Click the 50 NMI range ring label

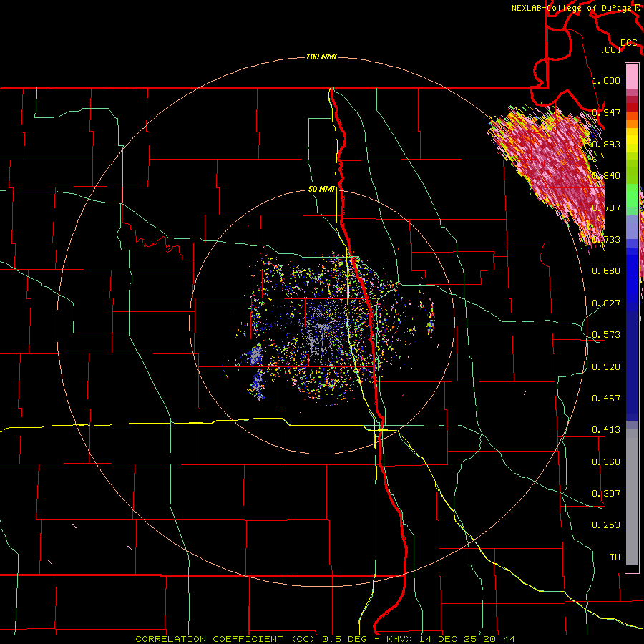pos(321,189)
